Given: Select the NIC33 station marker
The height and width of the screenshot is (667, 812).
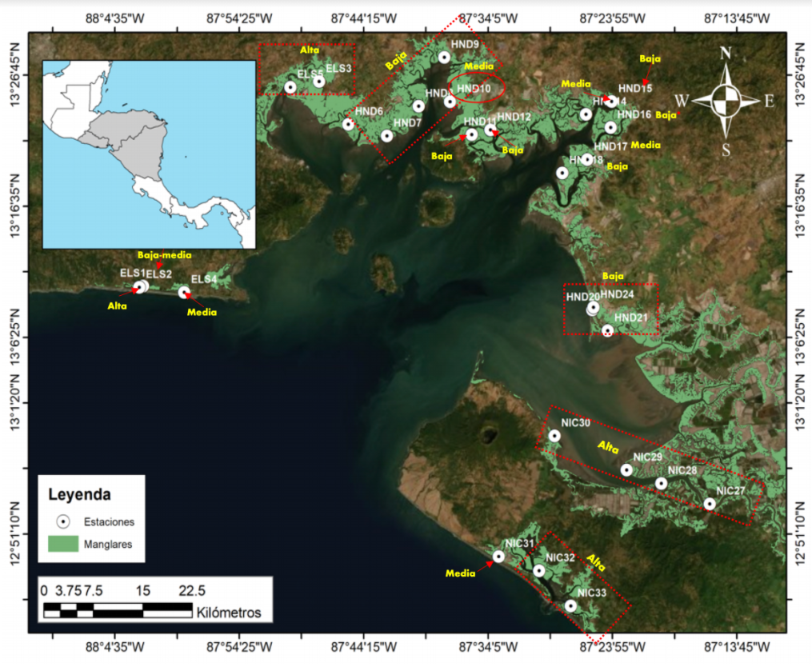Looking at the screenshot, I should pos(570,605).
